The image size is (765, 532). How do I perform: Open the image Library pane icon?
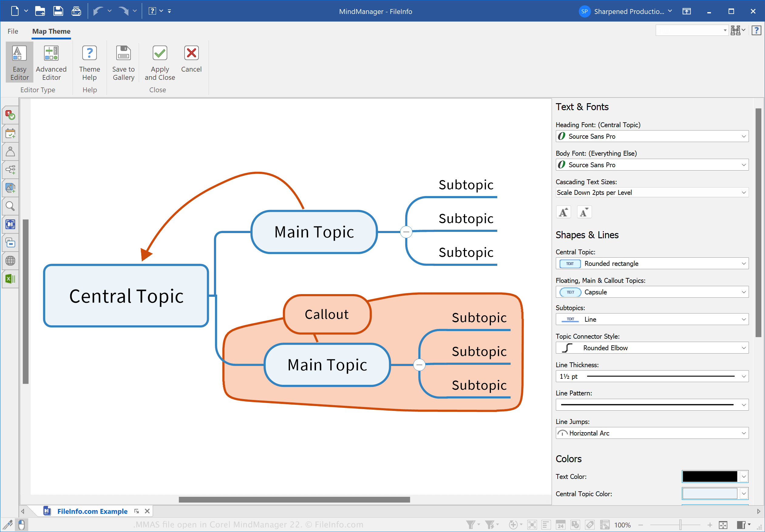10,188
